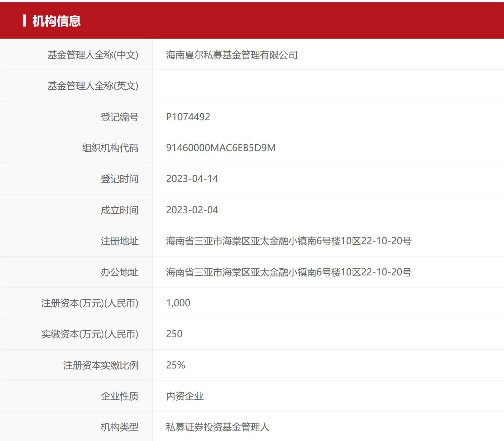Select paid-in capital value 250

coord(174,334)
